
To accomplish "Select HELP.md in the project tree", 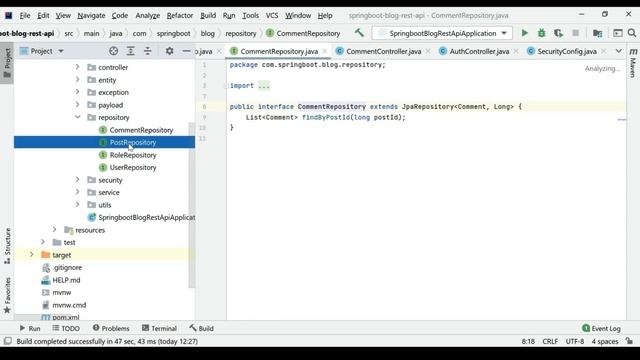I will point(66,280).
